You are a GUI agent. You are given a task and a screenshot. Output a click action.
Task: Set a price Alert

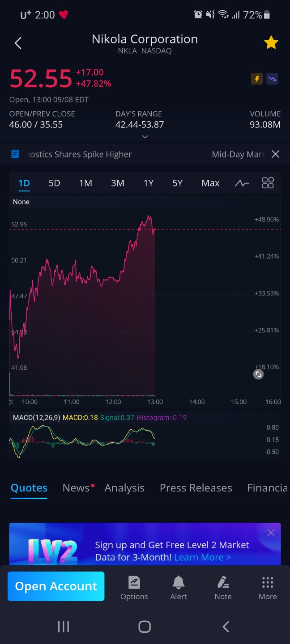(x=179, y=588)
